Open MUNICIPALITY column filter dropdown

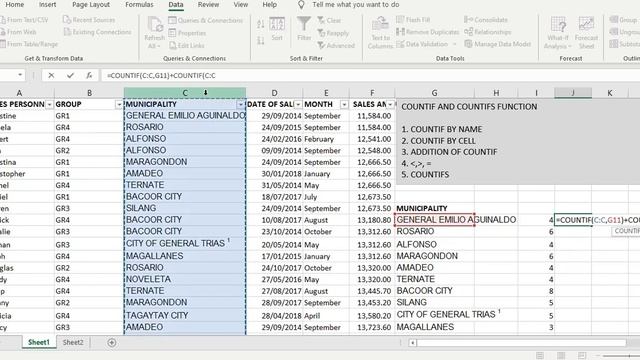pyautogui.click(x=240, y=105)
